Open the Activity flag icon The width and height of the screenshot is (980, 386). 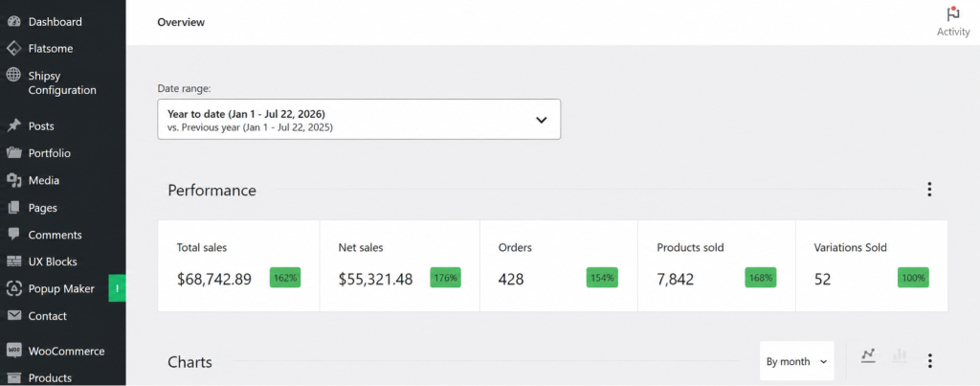952,14
